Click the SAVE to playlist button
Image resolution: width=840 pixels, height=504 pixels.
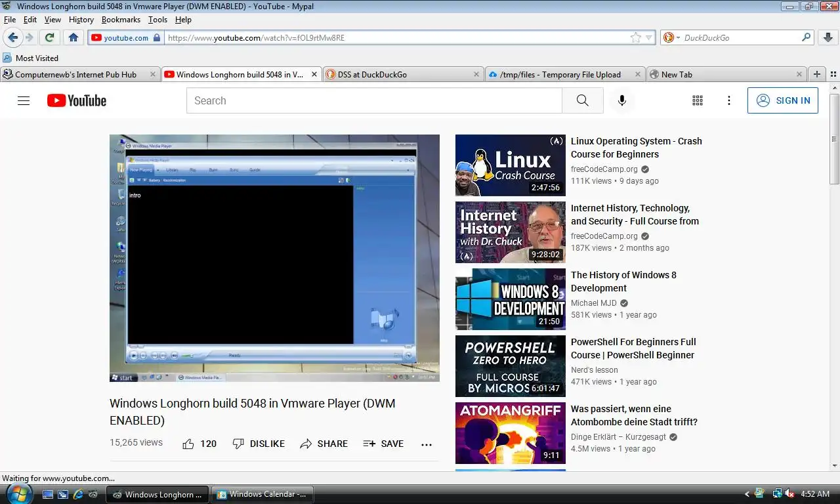[383, 444]
